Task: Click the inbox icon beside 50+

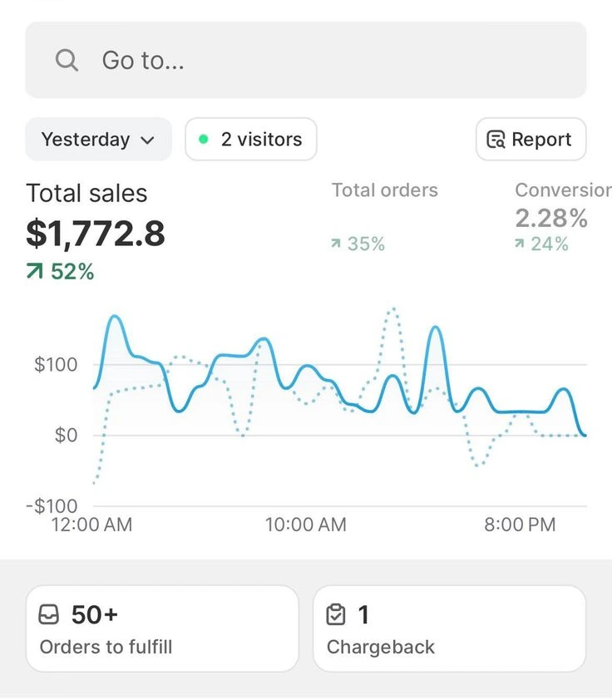Action: 49,615
